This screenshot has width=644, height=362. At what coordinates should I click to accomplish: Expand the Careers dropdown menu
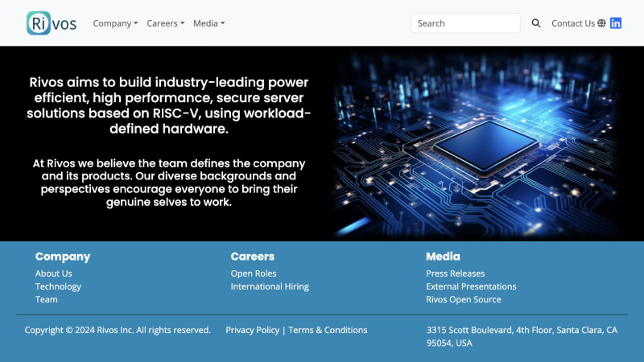pos(166,23)
